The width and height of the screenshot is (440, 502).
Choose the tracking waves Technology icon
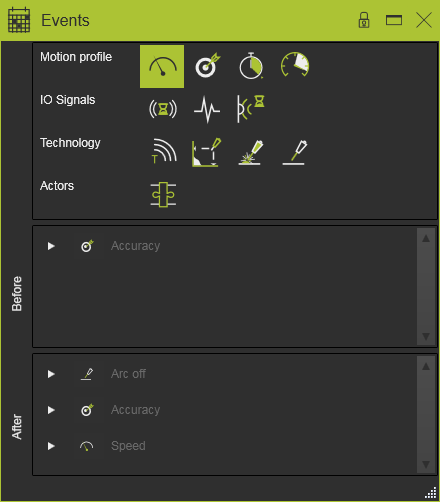coord(163,151)
